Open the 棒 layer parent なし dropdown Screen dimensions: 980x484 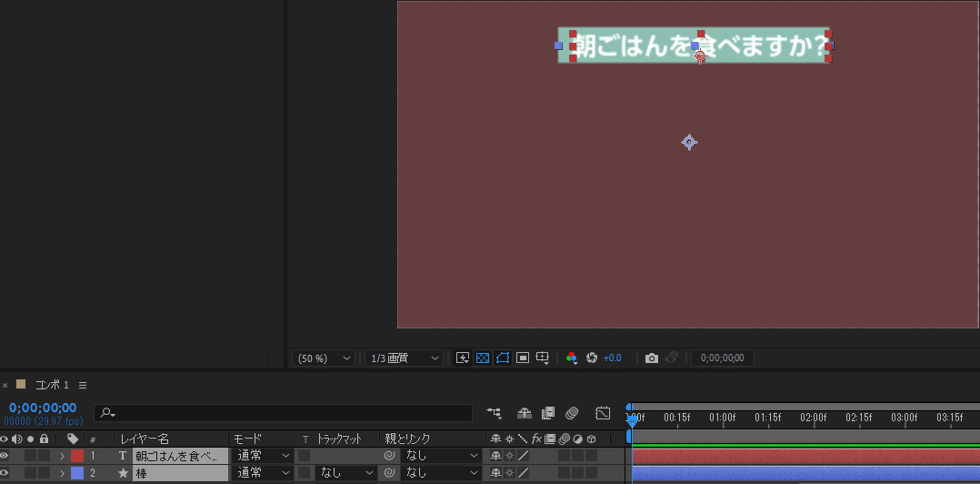pos(440,473)
